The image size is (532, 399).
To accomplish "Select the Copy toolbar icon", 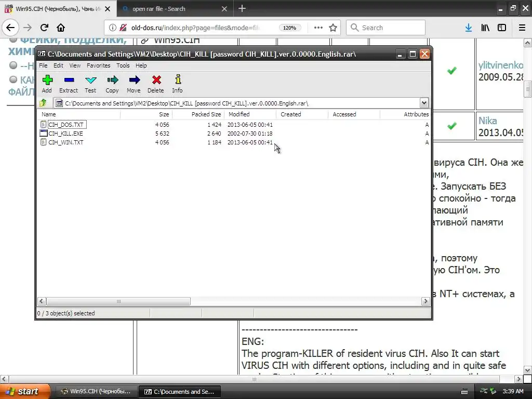I will pos(112,84).
